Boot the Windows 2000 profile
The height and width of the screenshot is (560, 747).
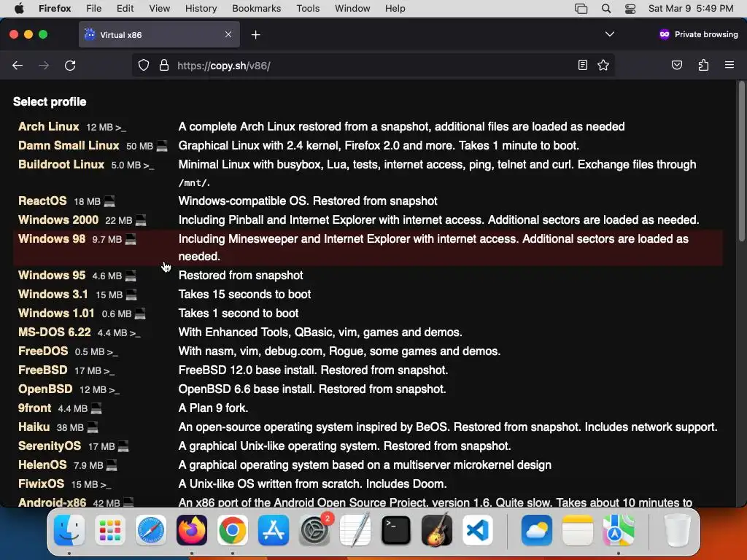click(58, 219)
